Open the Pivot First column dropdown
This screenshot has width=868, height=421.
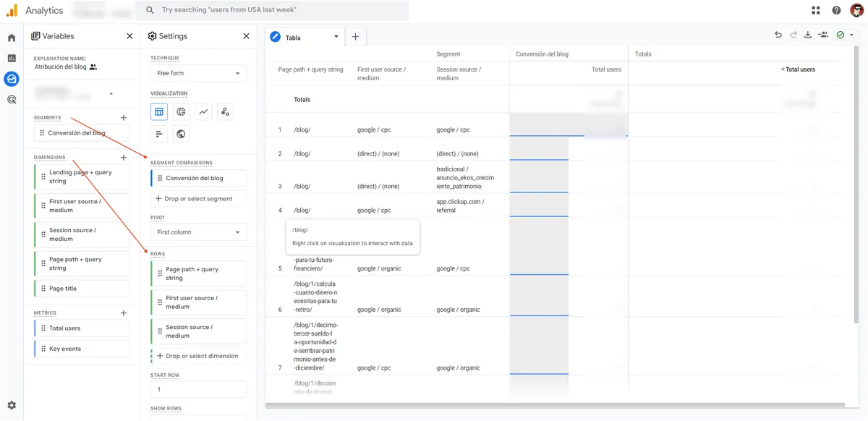pyautogui.click(x=198, y=232)
